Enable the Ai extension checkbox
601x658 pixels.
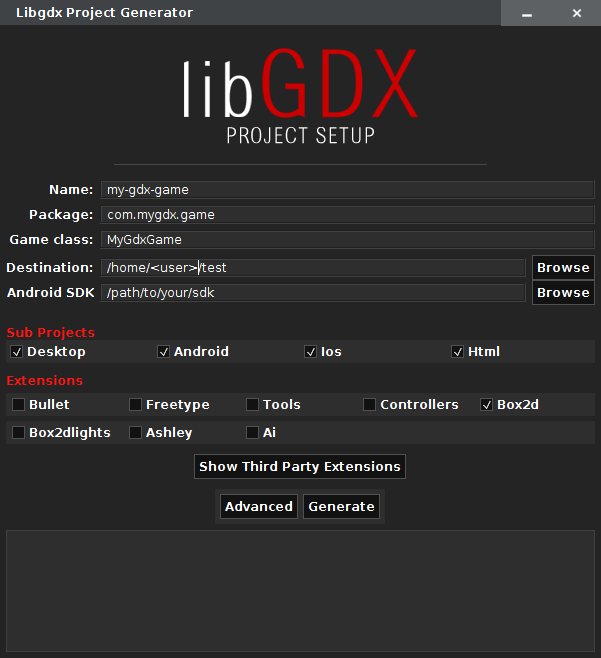coord(252,433)
